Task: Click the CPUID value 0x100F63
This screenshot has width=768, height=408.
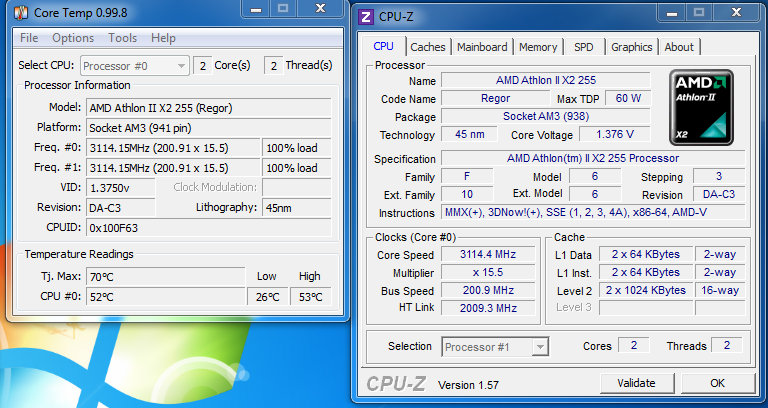Action: tap(209, 228)
